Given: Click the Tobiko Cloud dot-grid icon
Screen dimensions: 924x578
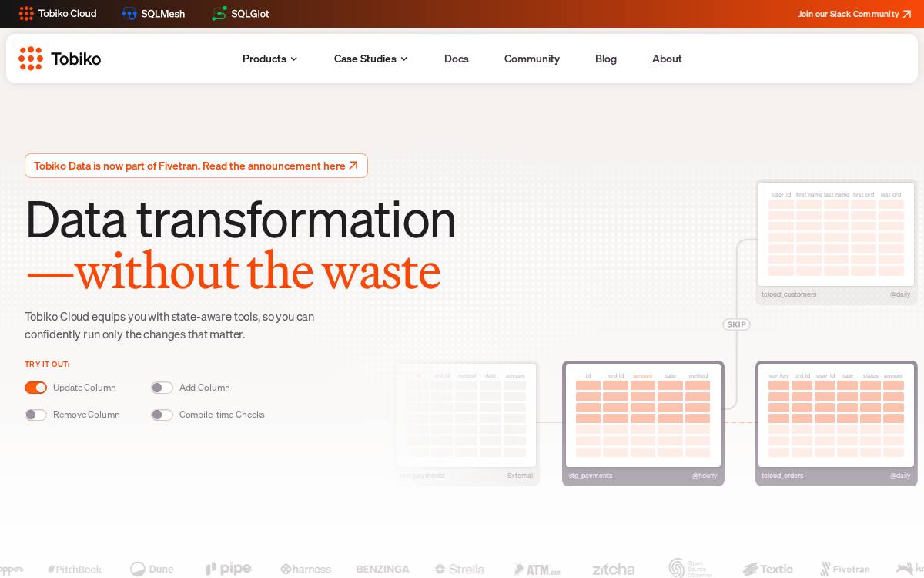Looking at the screenshot, I should click(x=26, y=13).
